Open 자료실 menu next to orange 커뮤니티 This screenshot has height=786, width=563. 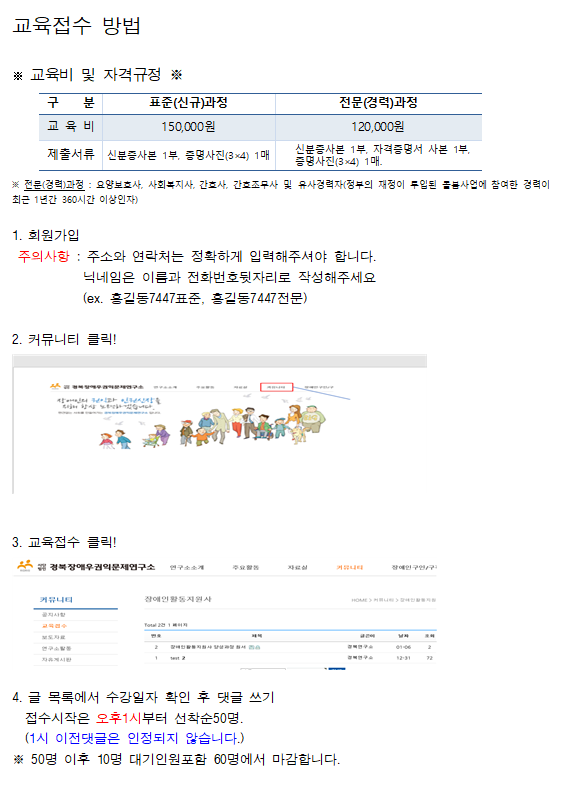pyautogui.click(x=297, y=567)
